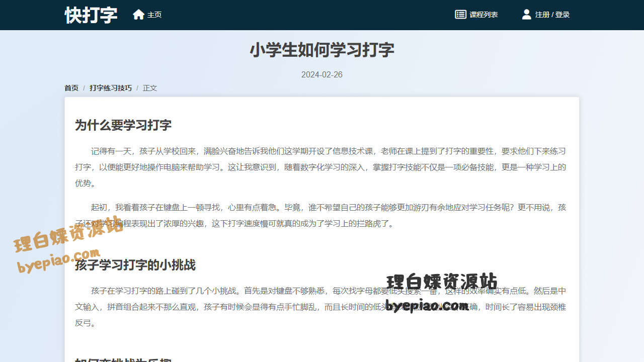This screenshot has height=362, width=644.
Task: Click the 正文 breadcrumb item
Action: [x=150, y=87]
